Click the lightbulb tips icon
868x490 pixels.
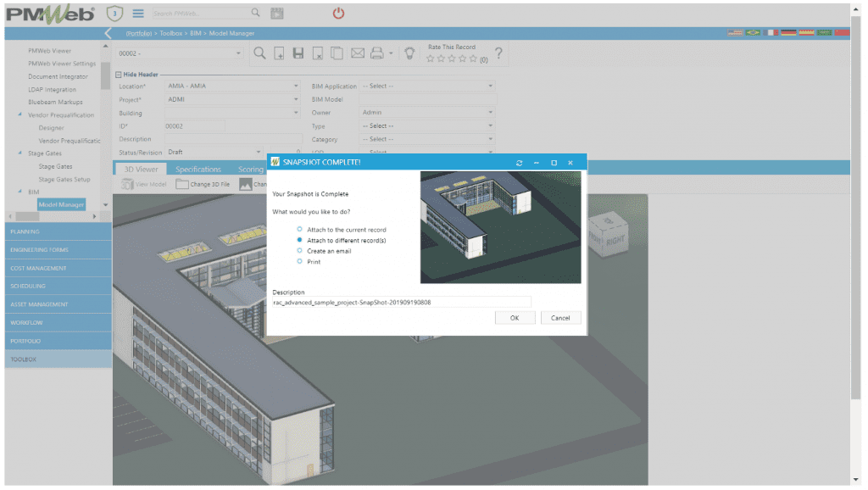pyautogui.click(x=409, y=53)
